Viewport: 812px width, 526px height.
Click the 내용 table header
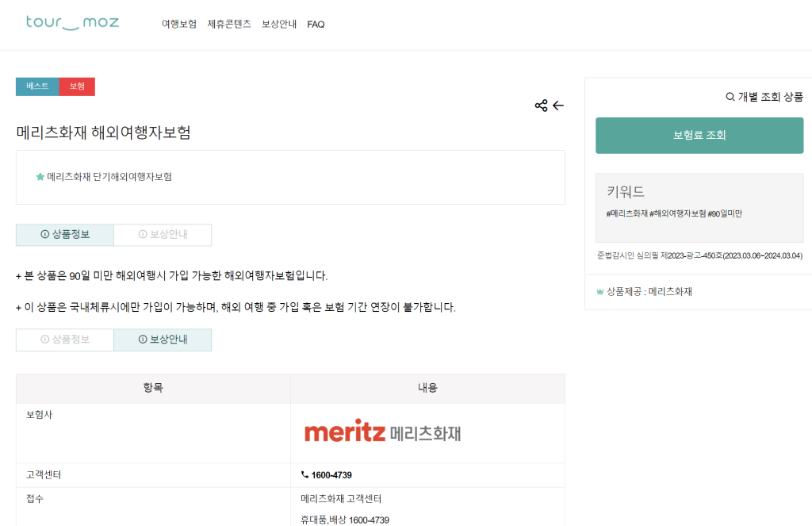[x=427, y=388]
